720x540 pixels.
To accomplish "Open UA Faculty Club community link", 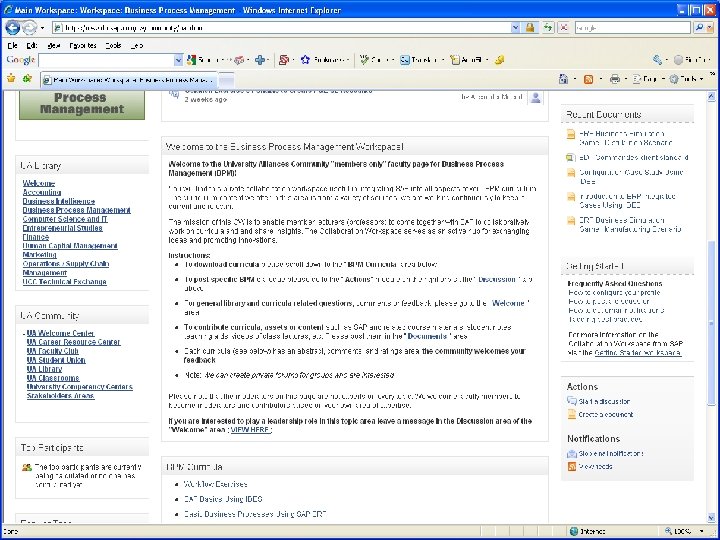I will coord(52,351).
